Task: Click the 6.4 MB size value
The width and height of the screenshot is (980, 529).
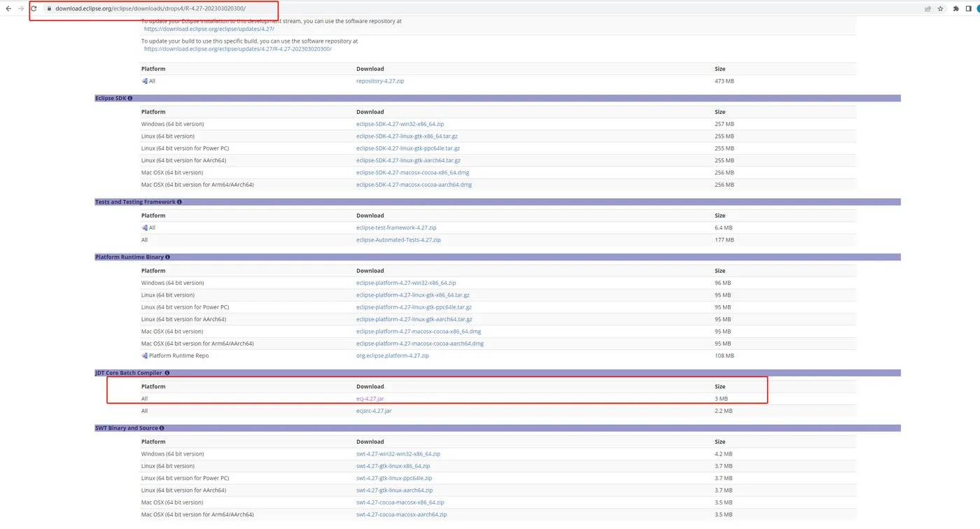Action: click(x=722, y=228)
